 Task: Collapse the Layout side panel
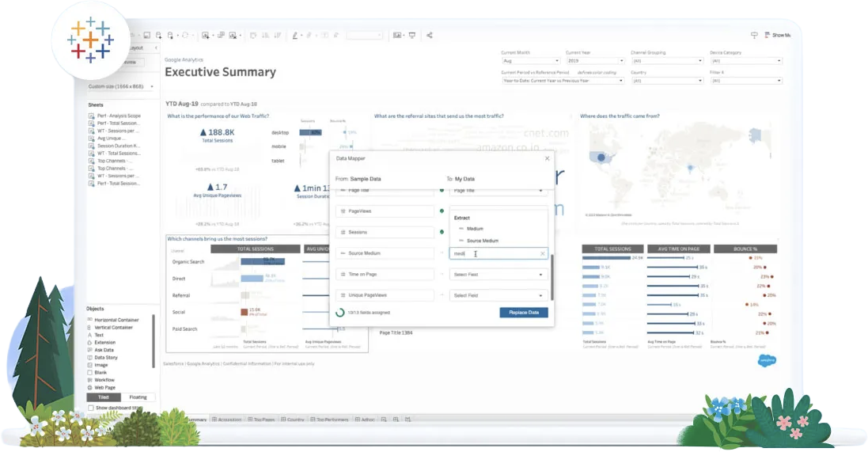156,48
